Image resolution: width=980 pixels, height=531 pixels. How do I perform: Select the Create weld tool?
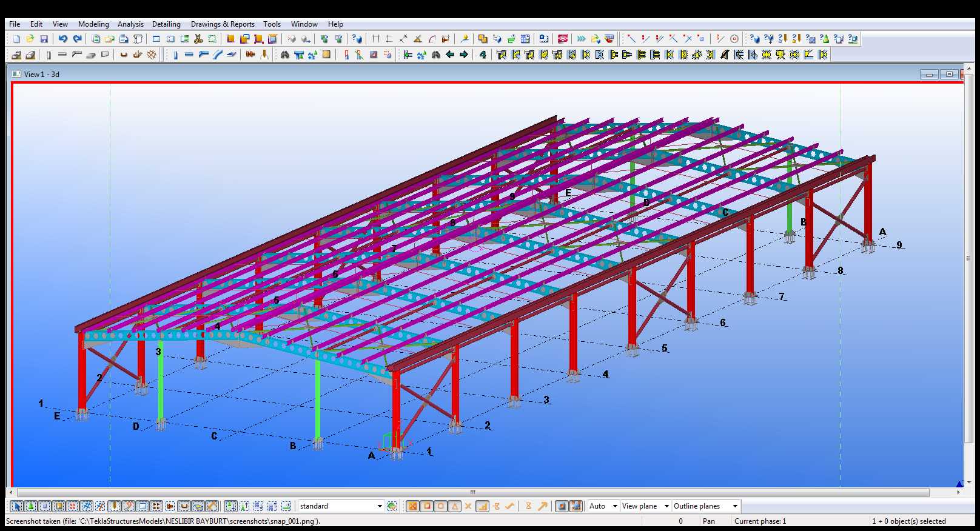264,55
